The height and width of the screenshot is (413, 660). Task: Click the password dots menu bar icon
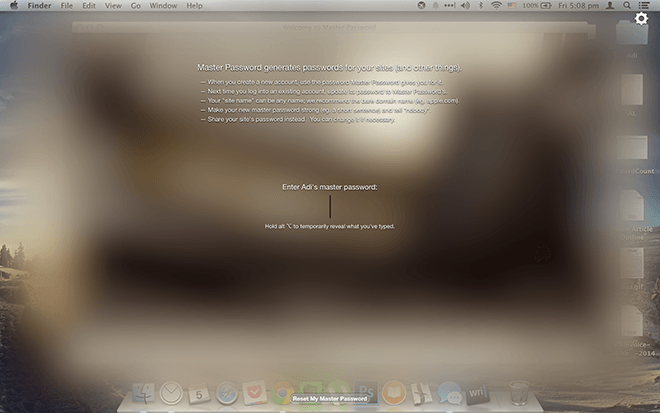[x=450, y=5]
